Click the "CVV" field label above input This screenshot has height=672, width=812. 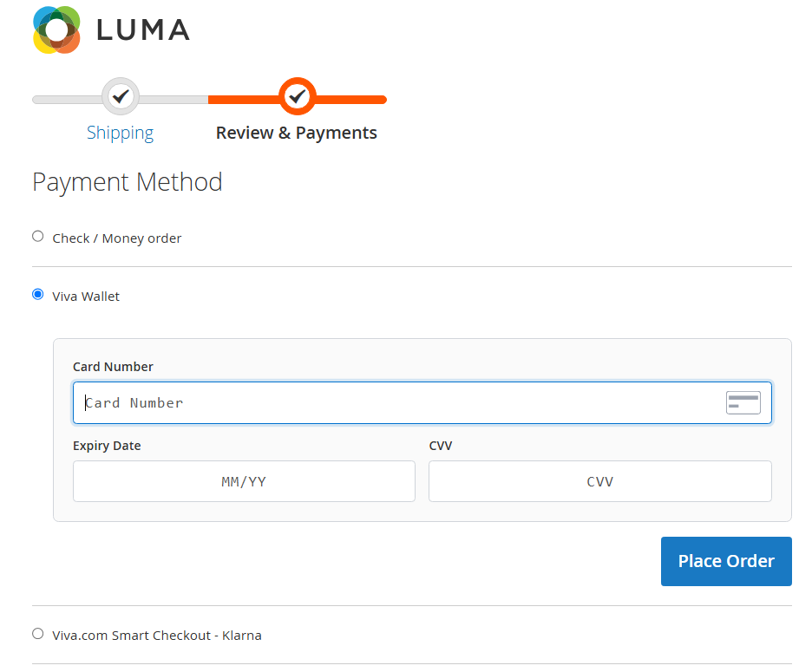[x=441, y=446]
